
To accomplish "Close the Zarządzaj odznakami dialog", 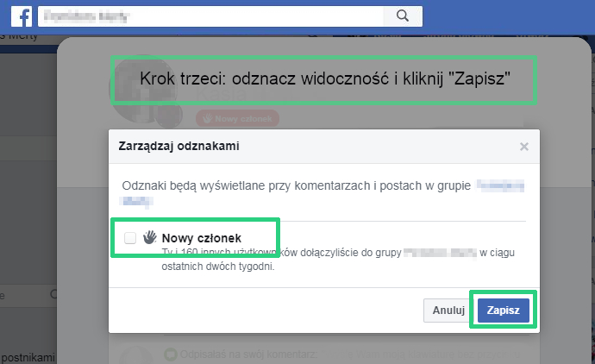I will pos(524,147).
